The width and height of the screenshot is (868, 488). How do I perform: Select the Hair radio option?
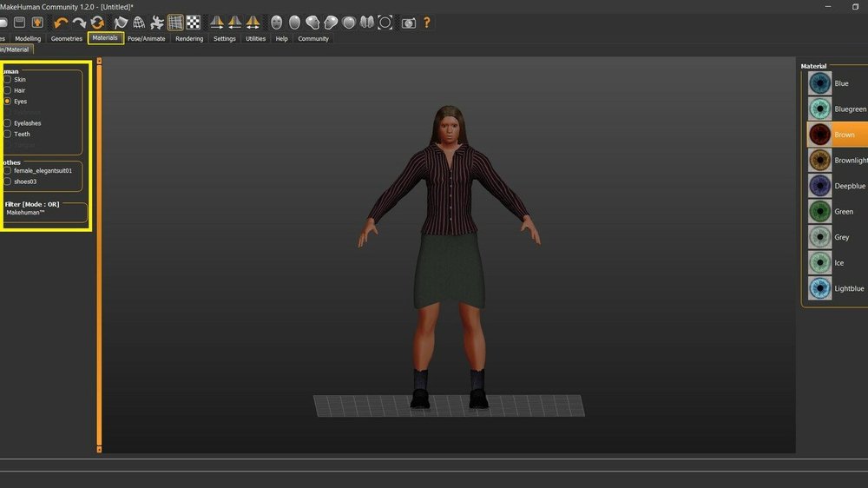tap(8, 90)
